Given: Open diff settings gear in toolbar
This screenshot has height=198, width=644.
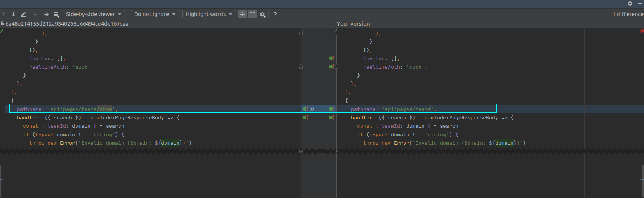Looking at the screenshot, I should [263, 14].
